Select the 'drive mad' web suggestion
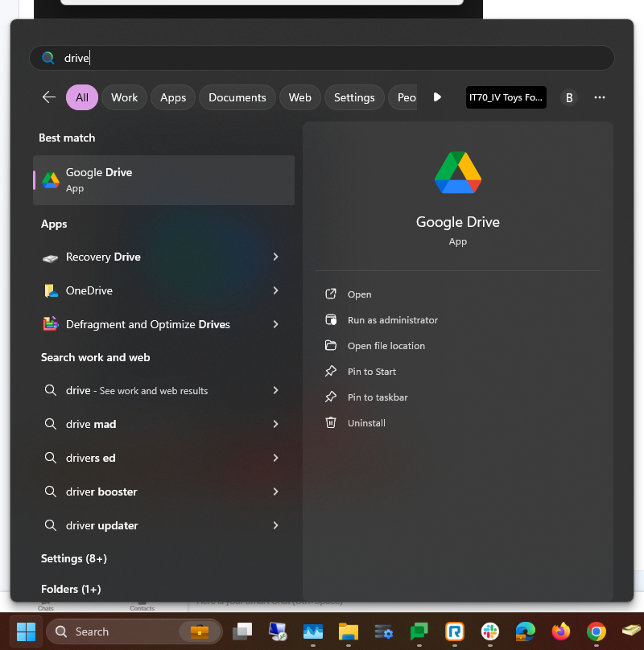Viewport: 644px width, 650px height. tap(163, 424)
